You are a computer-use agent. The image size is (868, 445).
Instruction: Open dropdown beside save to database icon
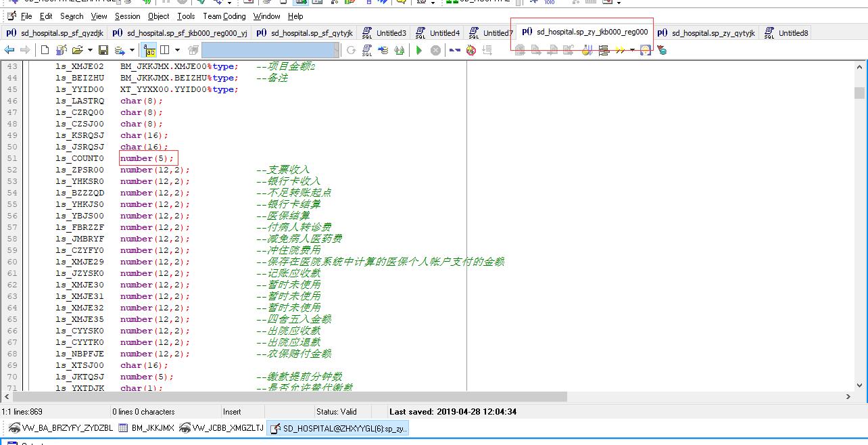pos(132,50)
